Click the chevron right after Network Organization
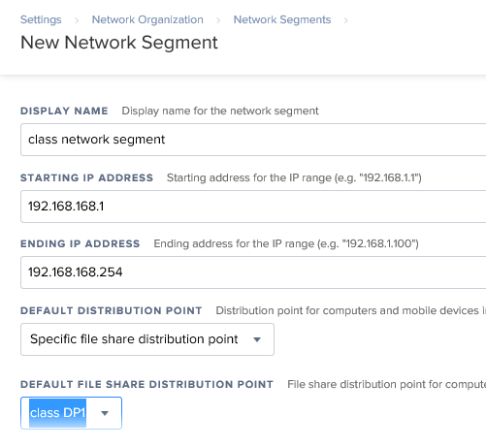The image size is (486, 448). click(218, 20)
